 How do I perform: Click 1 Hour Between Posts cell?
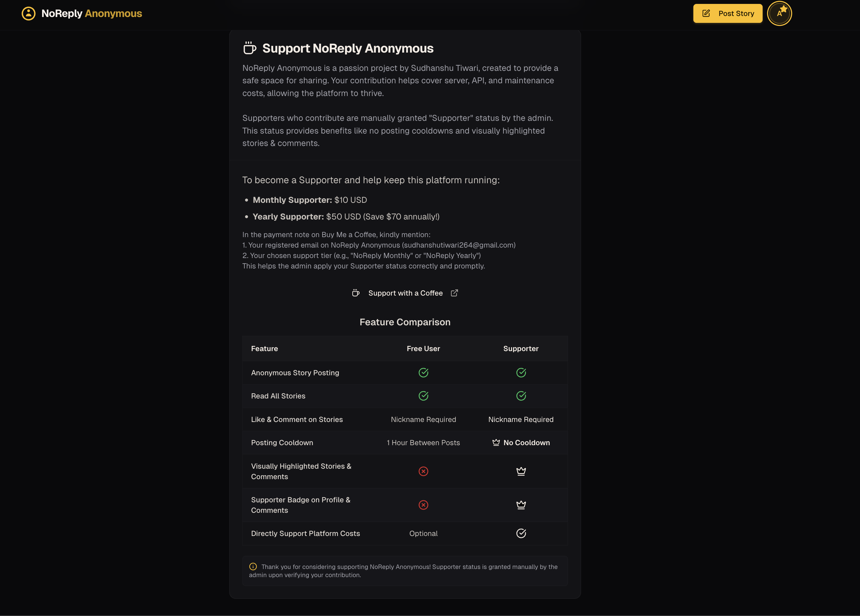tap(423, 442)
